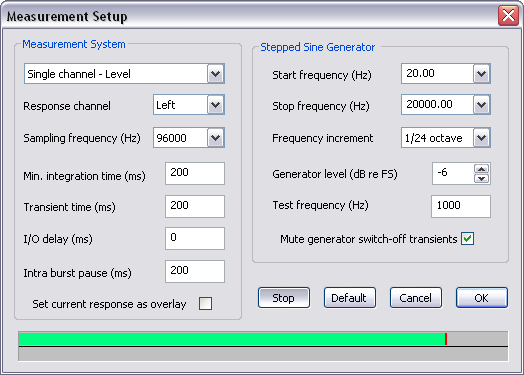524x375 pixels.
Task: Select the Min. integration time field
Action: [195, 173]
